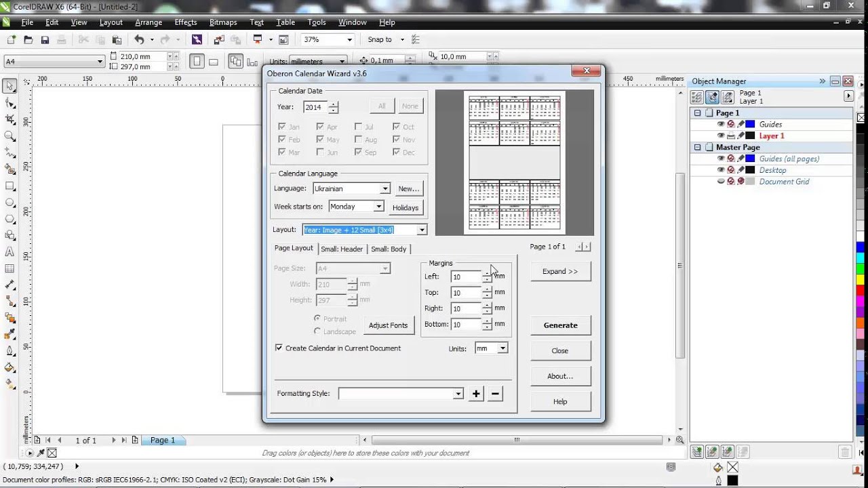The height and width of the screenshot is (488, 868).
Task: Select the Ellipse tool in the toolbox
Action: [x=9, y=202]
